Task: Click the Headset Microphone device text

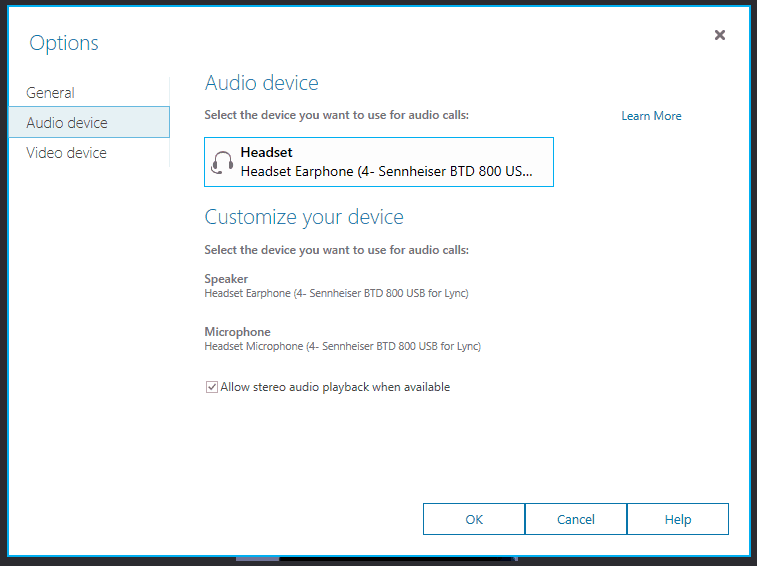Action: (x=342, y=346)
